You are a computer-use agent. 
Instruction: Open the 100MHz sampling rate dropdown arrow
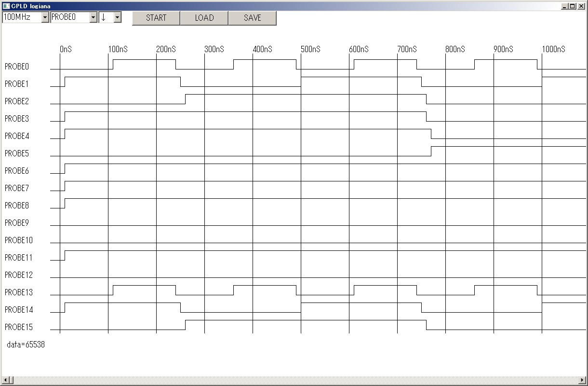(45, 17)
